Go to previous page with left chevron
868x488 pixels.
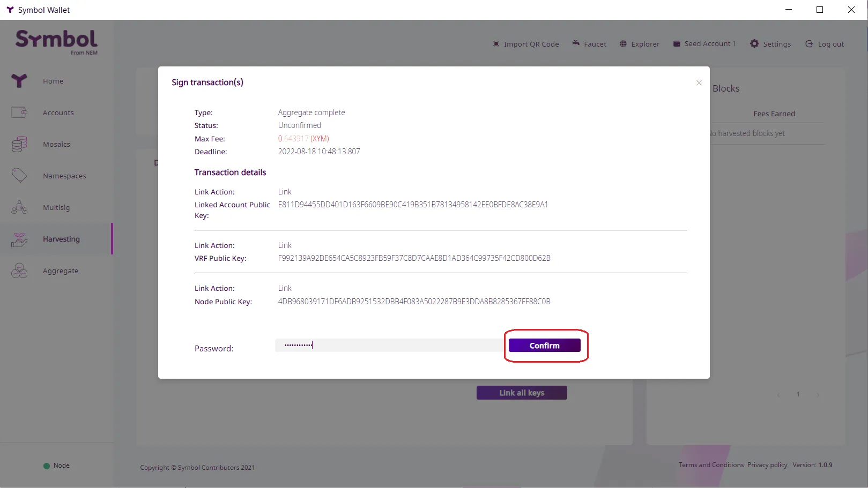click(778, 394)
